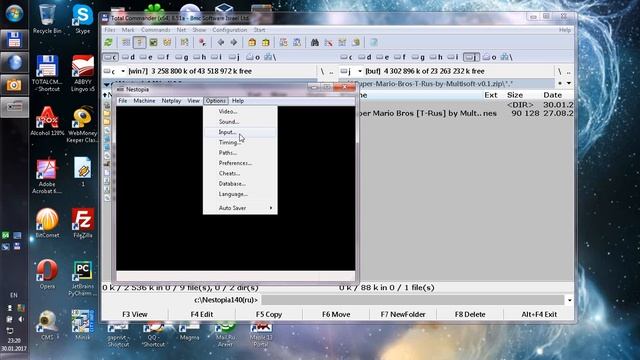The width and height of the screenshot is (640, 360).
Task: Open Total Commander Files menu
Action: pos(110,30)
